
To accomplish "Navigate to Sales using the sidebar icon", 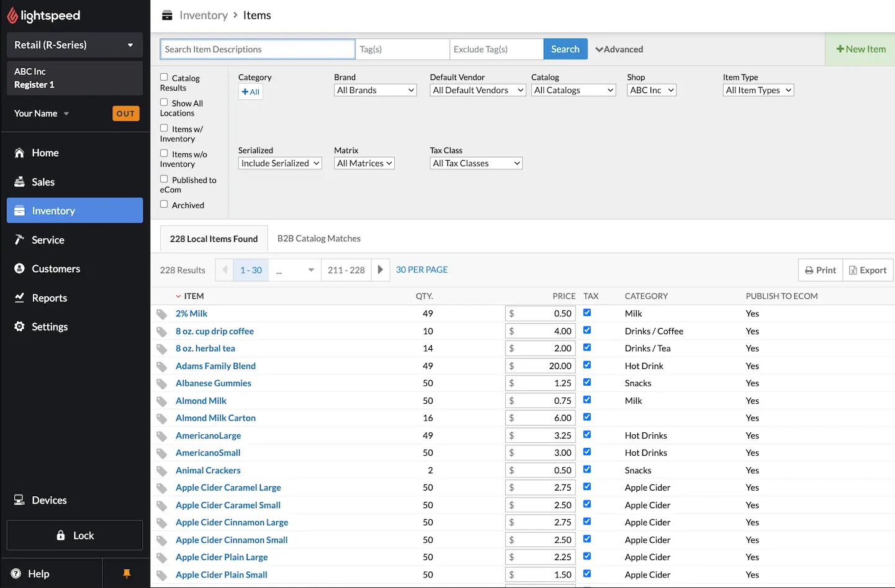I will point(20,182).
